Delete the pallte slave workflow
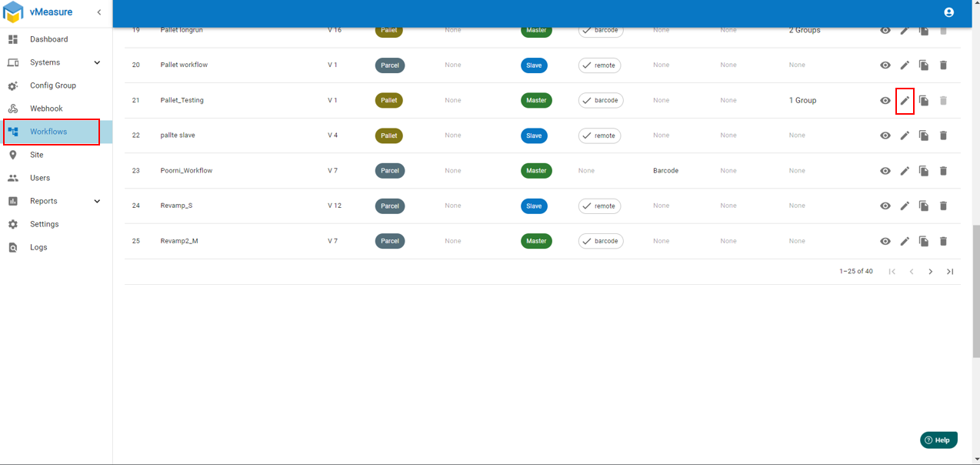Image resolution: width=980 pixels, height=465 pixels. [943, 135]
